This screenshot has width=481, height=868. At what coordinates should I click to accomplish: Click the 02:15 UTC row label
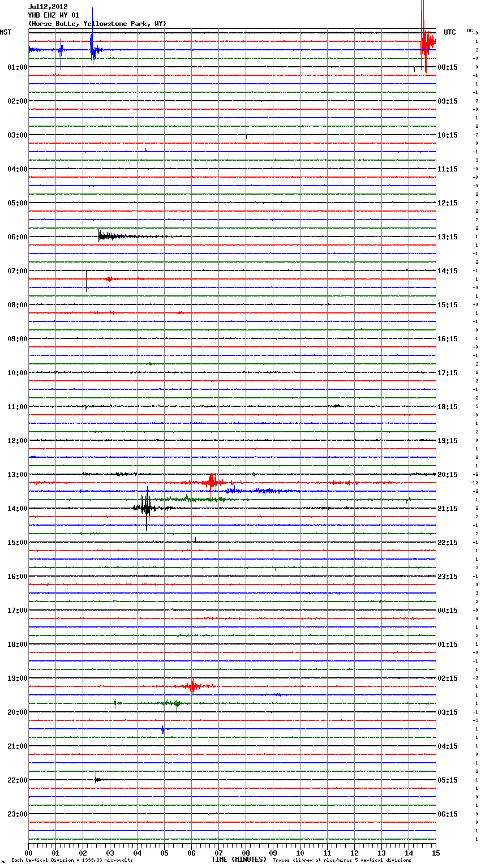[x=448, y=678]
